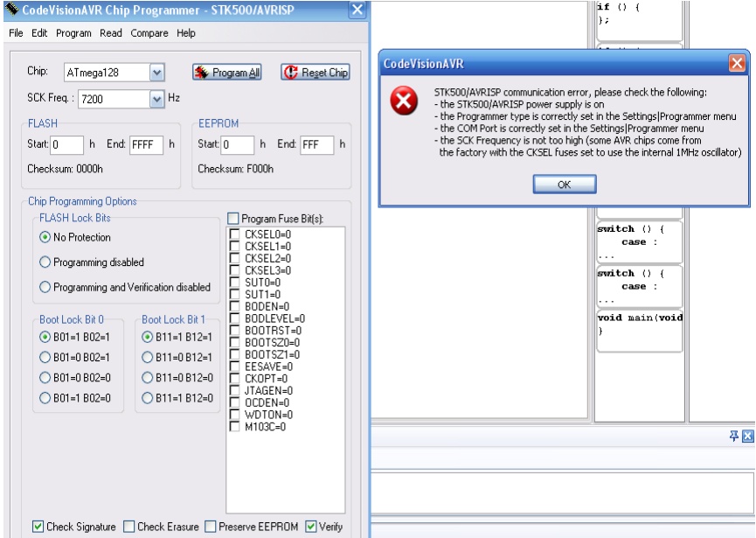Click the pin icon on bottom panel
The width and height of the screenshot is (756, 538).
[x=734, y=437]
